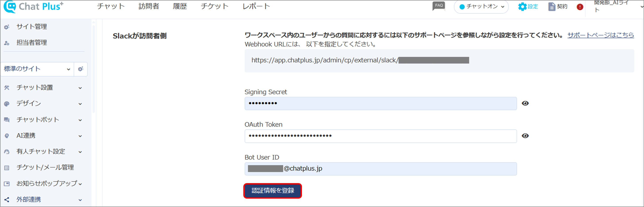Open the レポート tab
This screenshot has width=644, height=207.
point(256,6)
